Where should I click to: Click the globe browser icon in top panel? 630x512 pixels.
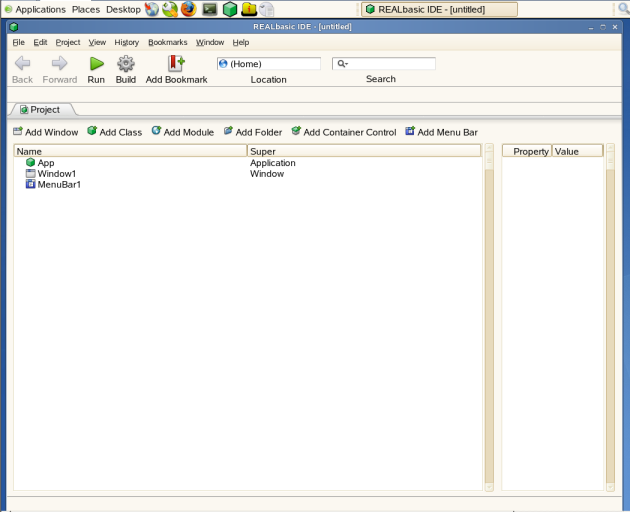pyautogui.click(x=152, y=9)
